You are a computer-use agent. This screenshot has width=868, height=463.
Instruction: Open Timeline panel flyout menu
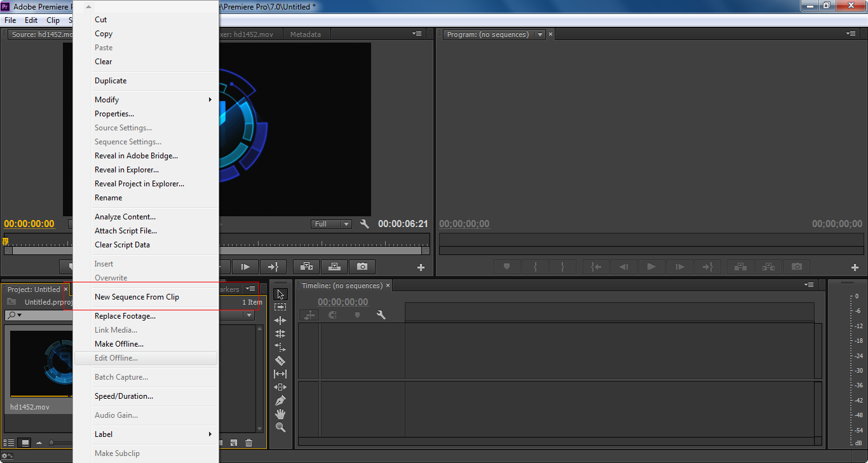pyautogui.click(x=809, y=285)
